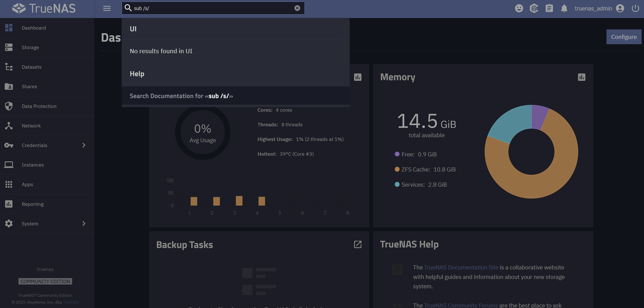Go to Storage in sidebar

coord(30,47)
